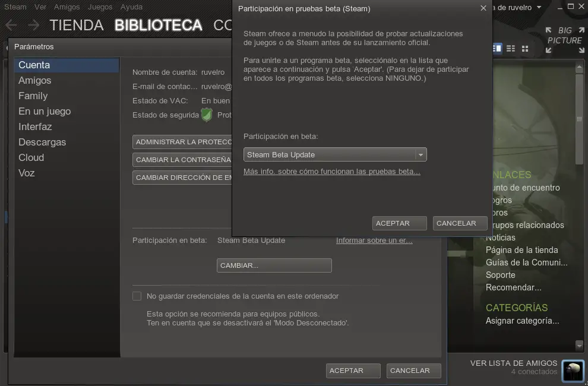Open Informar sobre un error link
The image size is (588, 386).
tap(374, 241)
